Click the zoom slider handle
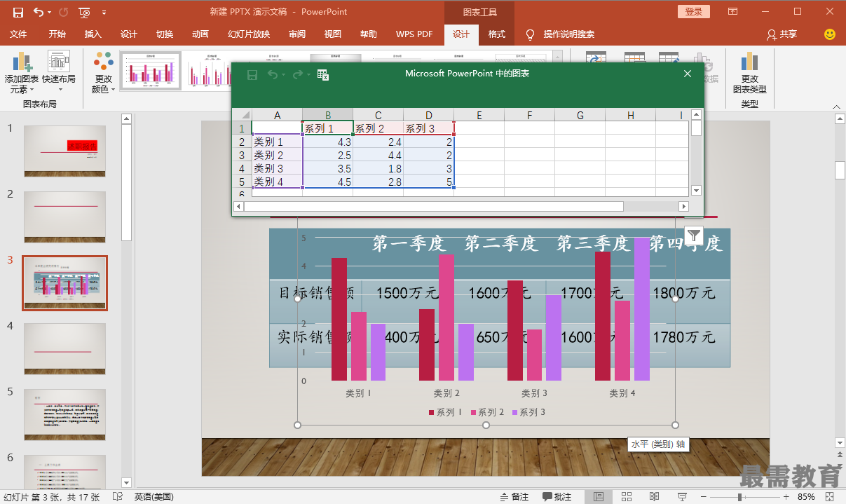The width and height of the screenshot is (846, 504). coord(740,496)
